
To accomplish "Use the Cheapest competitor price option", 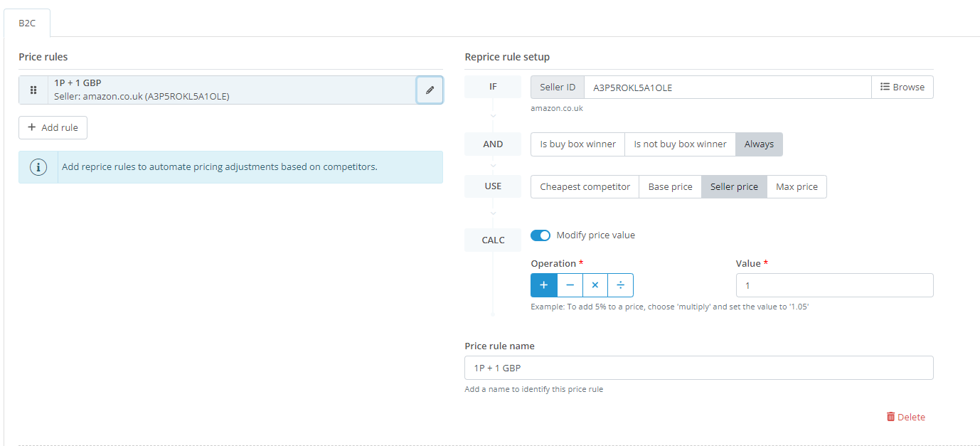I will [x=585, y=187].
